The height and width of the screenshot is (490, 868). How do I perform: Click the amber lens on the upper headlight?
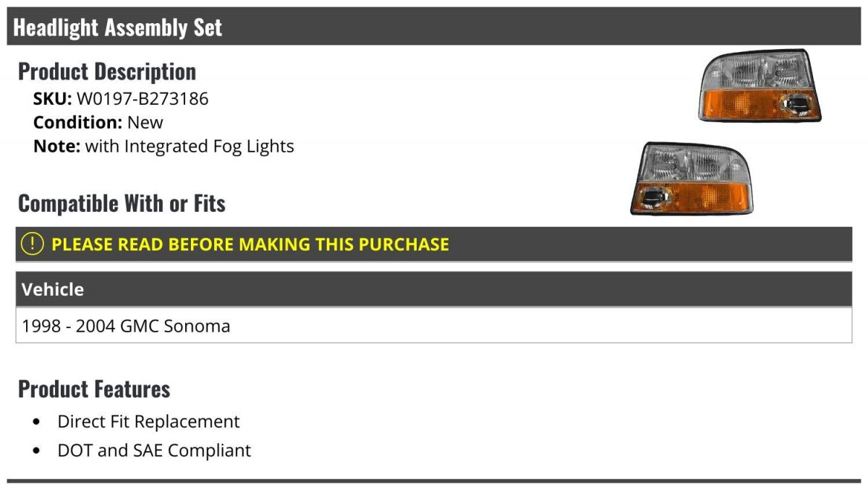point(734,103)
